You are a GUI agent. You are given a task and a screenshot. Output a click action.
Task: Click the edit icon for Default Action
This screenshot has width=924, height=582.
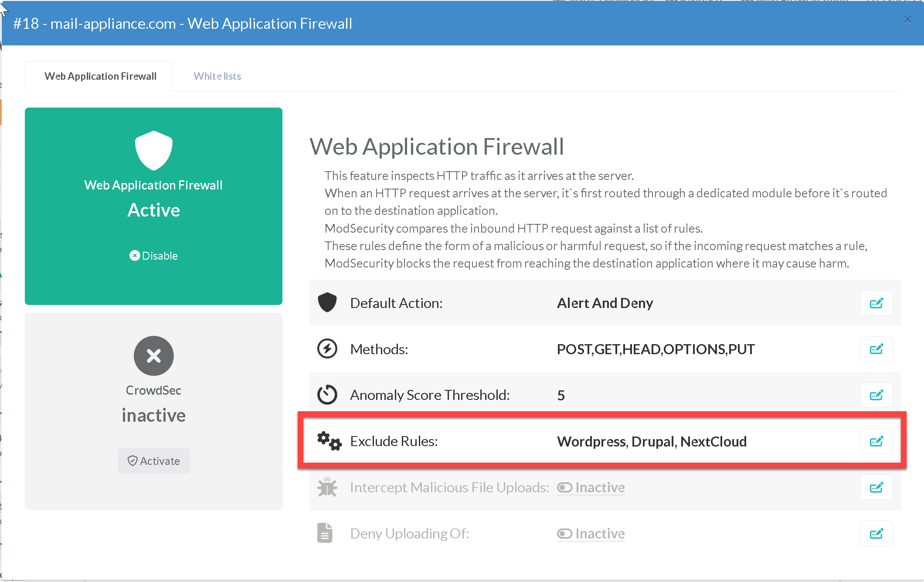876,303
